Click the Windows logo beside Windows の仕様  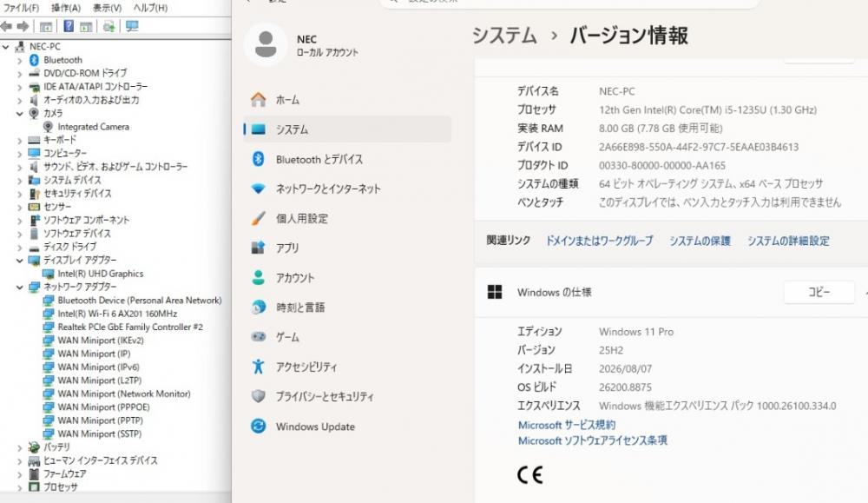(495, 292)
